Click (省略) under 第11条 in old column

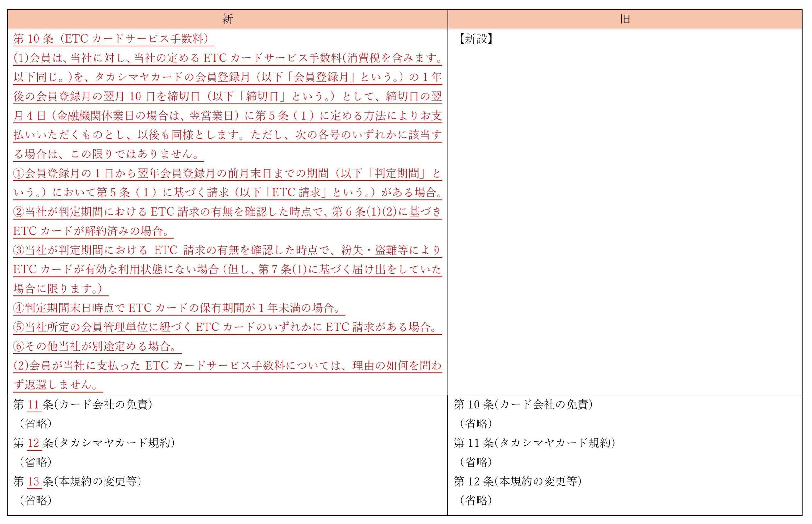476,462
